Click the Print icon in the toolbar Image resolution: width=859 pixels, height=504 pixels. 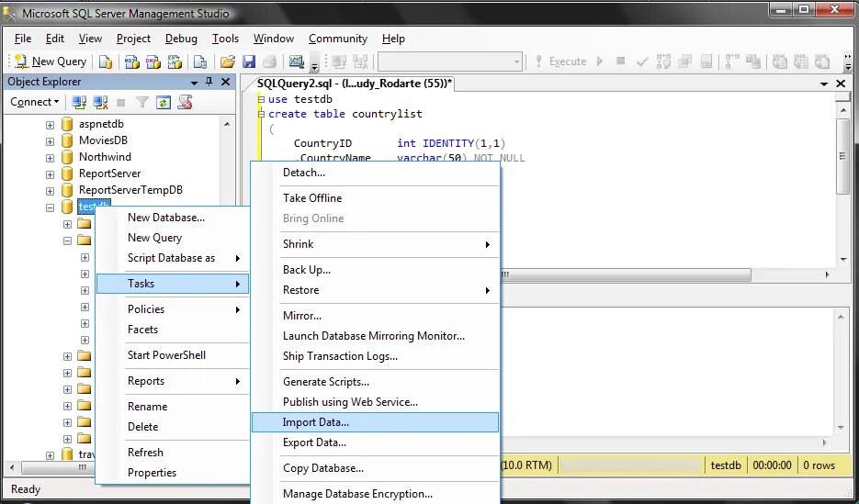269,62
